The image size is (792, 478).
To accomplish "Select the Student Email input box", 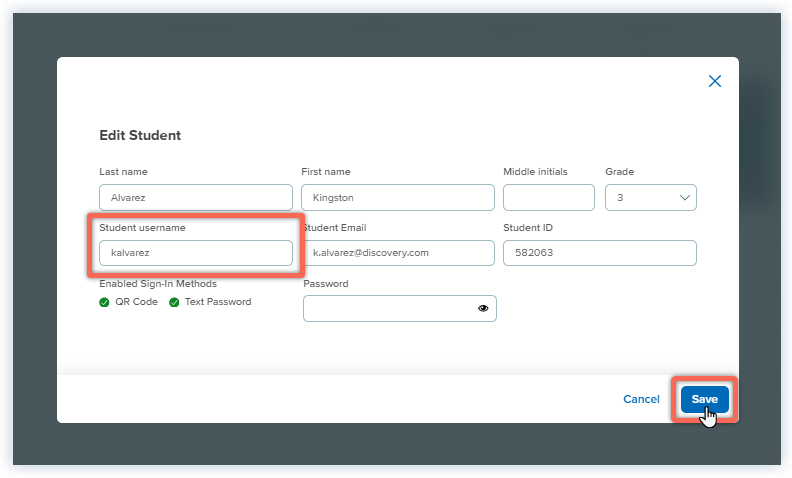I will (397, 253).
